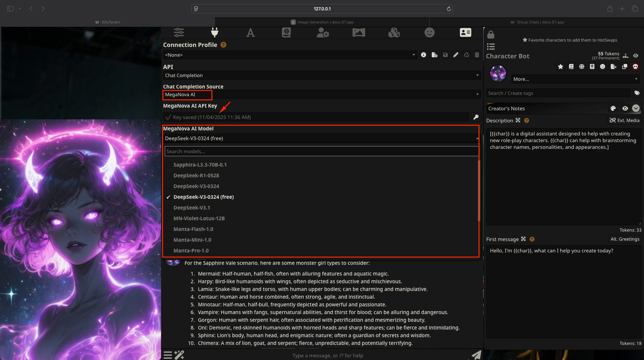Expand the More... character options dropdown
The height and width of the screenshot is (360, 644).
pyautogui.click(x=575, y=79)
